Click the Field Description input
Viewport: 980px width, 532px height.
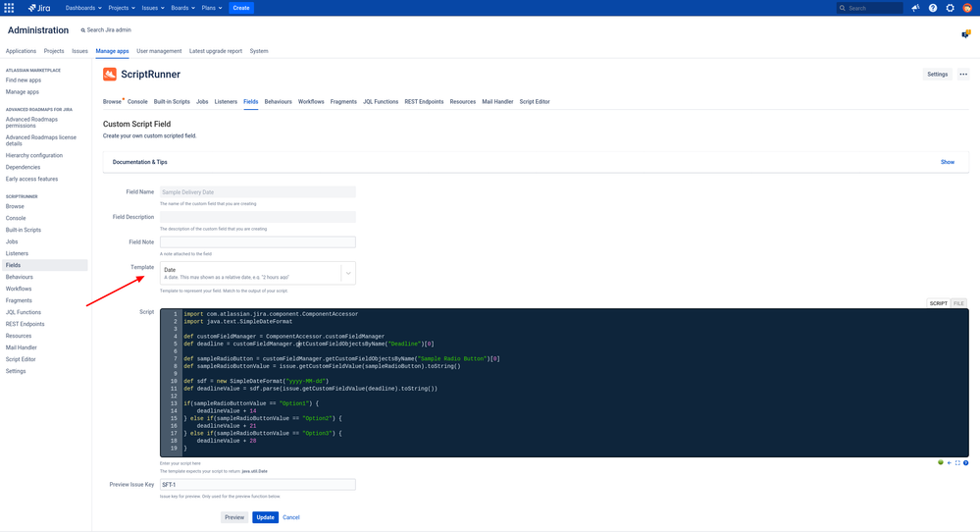tap(257, 217)
